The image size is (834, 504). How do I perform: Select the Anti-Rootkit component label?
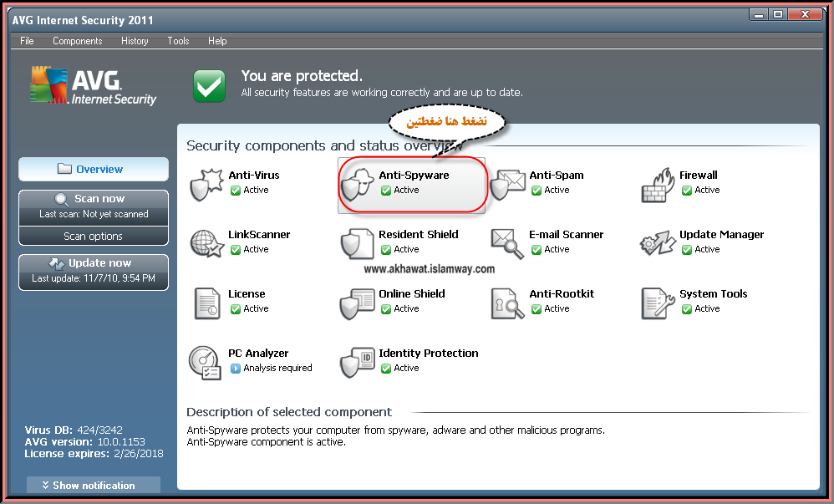[x=562, y=293]
